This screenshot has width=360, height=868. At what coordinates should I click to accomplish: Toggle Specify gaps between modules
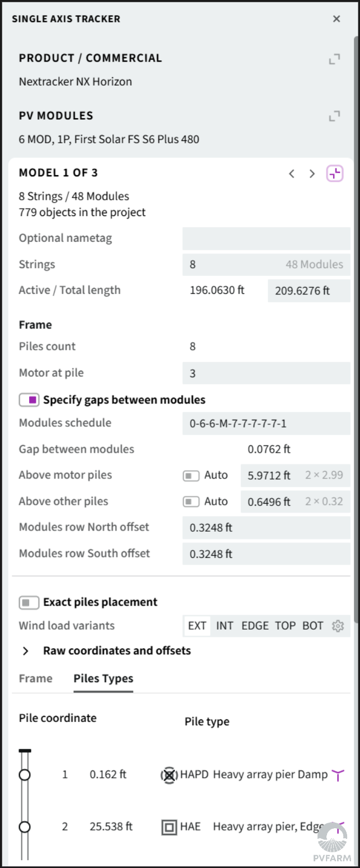(x=29, y=400)
